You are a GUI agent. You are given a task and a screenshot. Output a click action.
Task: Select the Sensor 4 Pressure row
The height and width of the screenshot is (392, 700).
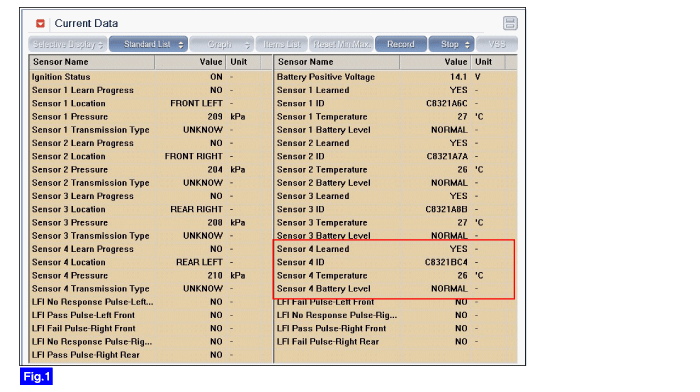point(151,275)
